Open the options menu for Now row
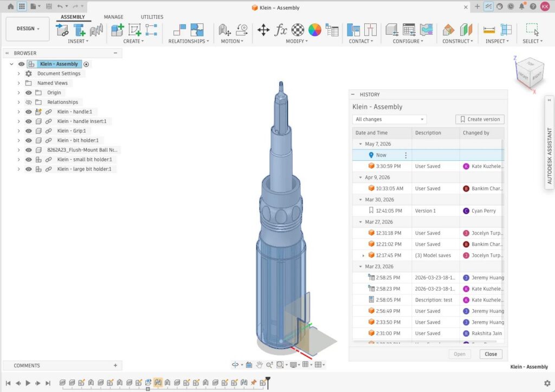 point(405,155)
